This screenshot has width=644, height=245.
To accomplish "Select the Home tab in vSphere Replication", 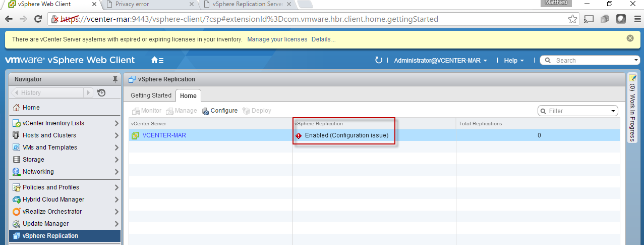I will (188, 95).
